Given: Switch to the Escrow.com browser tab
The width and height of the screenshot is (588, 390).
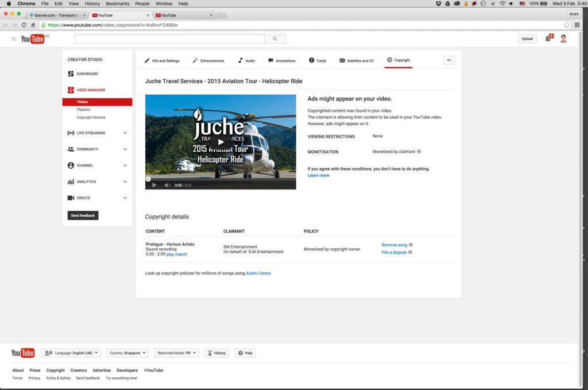Looking at the screenshot, I should click(57, 15).
